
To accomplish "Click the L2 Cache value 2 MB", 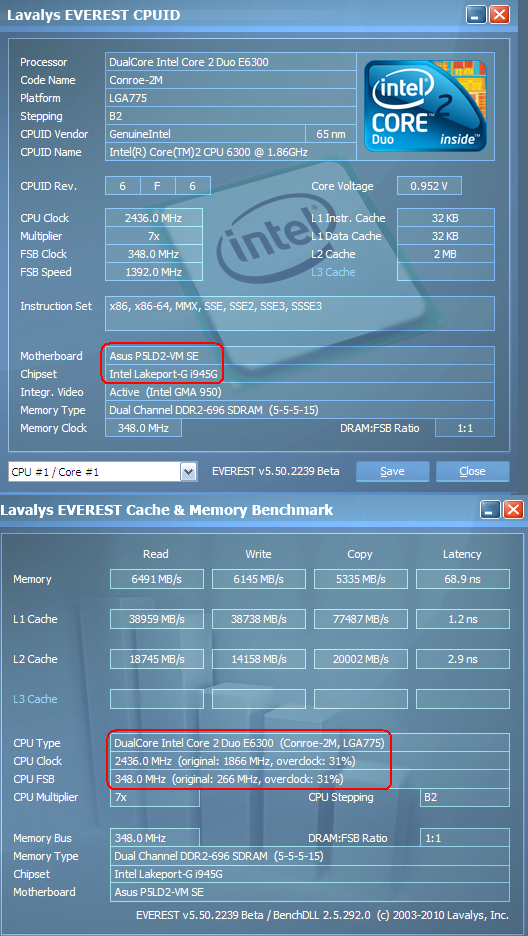I will click(445, 254).
